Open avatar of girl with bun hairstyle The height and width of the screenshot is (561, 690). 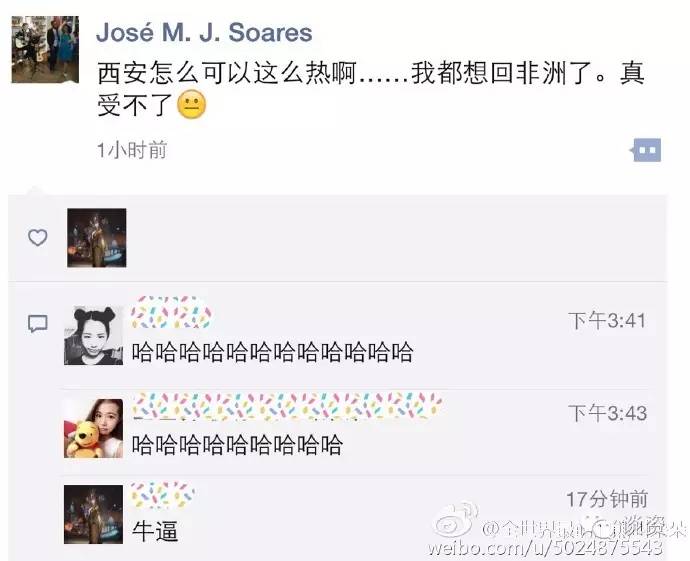coord(94,335)
